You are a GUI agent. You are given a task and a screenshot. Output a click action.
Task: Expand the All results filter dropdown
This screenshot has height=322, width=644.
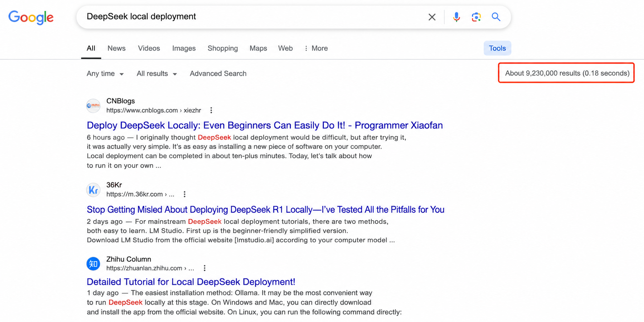pos(156,74)
